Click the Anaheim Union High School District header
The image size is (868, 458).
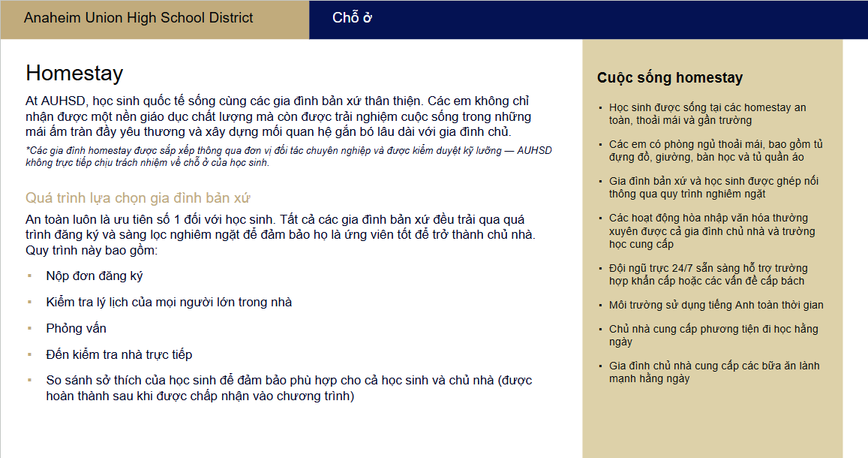click(x=139, y=18)
